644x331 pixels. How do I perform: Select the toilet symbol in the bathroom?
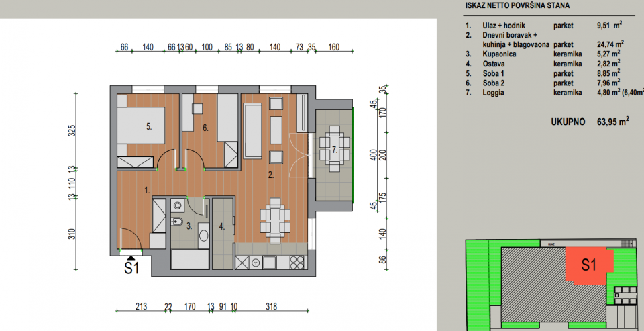(x=177, y=222)
